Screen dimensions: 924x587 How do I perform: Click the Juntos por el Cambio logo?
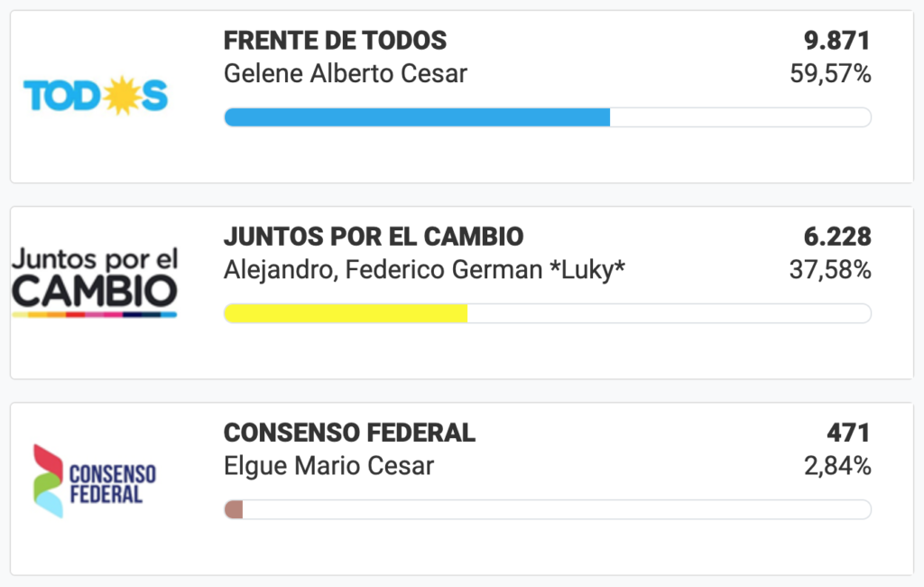(95, 283)
